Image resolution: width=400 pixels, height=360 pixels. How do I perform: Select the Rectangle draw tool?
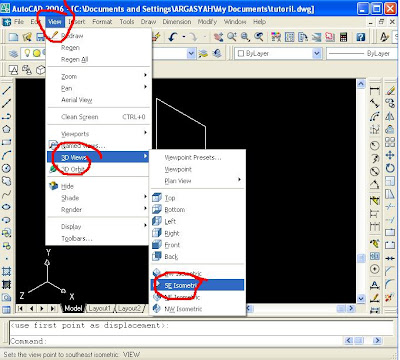point(6,142)
